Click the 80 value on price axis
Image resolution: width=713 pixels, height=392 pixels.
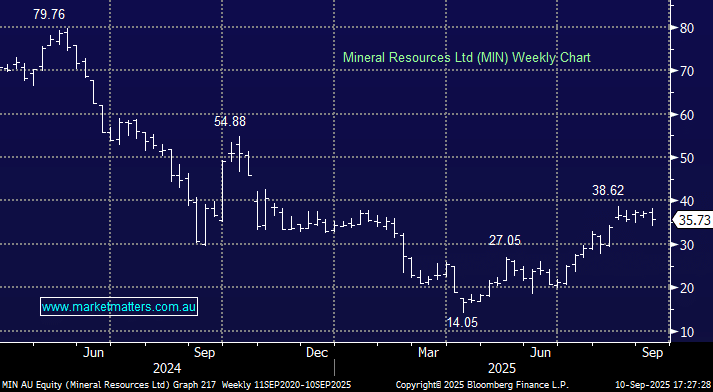pyautogui.click(x=687, y=28)
